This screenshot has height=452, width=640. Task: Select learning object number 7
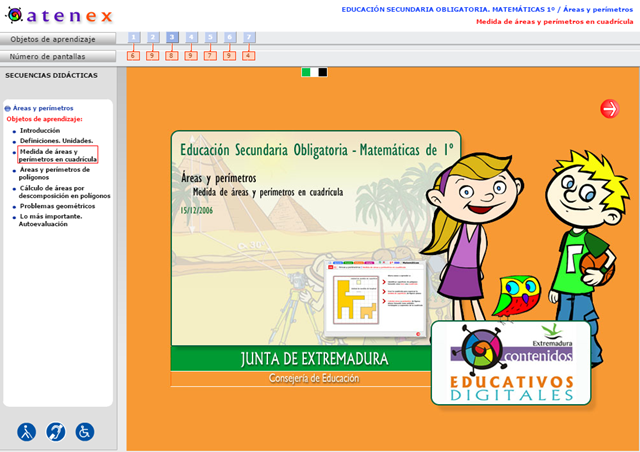pos(249,38)
